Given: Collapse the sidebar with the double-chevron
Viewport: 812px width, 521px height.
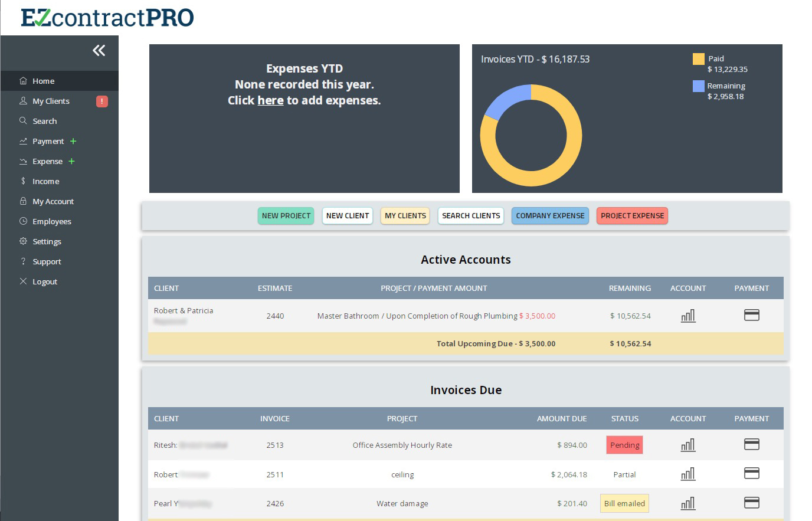Looking at the screenshot, I should click(99, 51).
